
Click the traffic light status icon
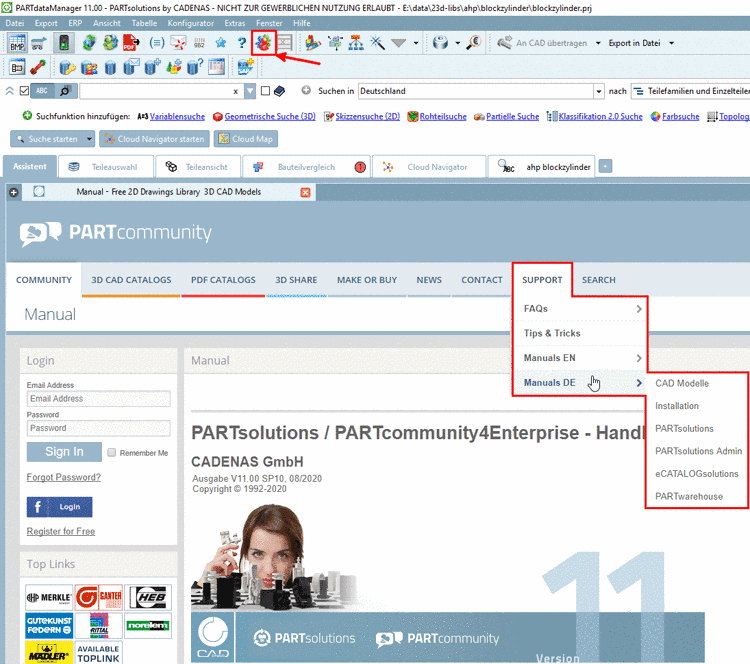[64, 43]
